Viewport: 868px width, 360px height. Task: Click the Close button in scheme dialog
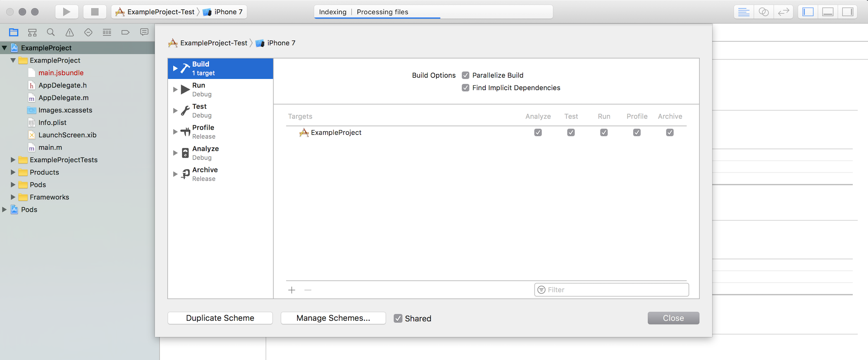click(x=673, y=318)
